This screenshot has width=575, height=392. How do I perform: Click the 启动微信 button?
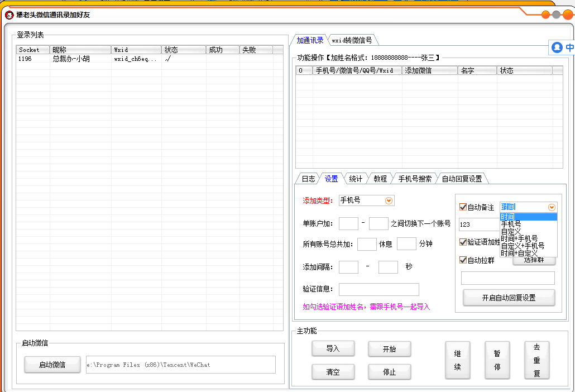[52, 365]
